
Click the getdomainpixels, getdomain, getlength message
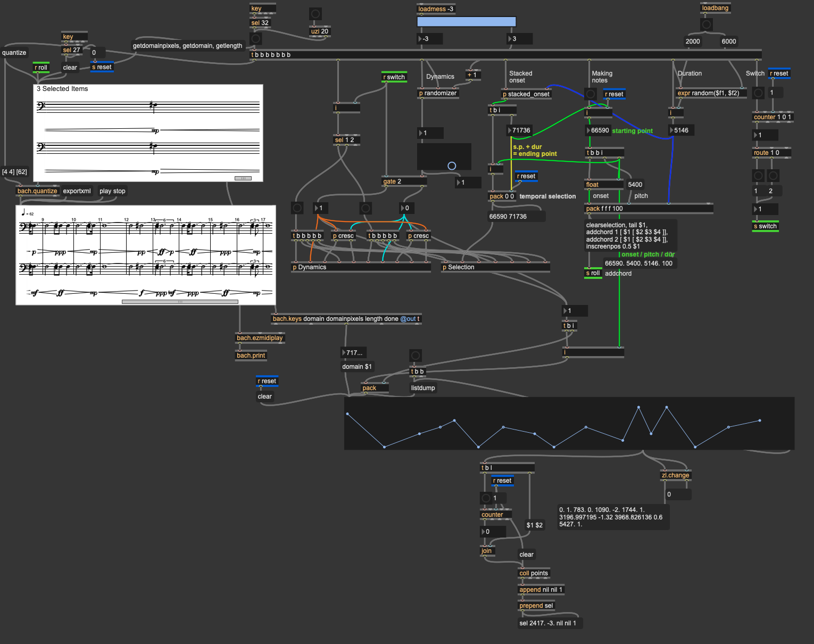pos(188,46)
